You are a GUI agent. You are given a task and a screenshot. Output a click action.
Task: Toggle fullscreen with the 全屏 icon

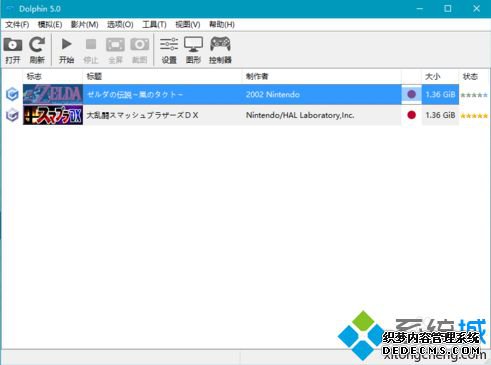[x=115, y=50]
